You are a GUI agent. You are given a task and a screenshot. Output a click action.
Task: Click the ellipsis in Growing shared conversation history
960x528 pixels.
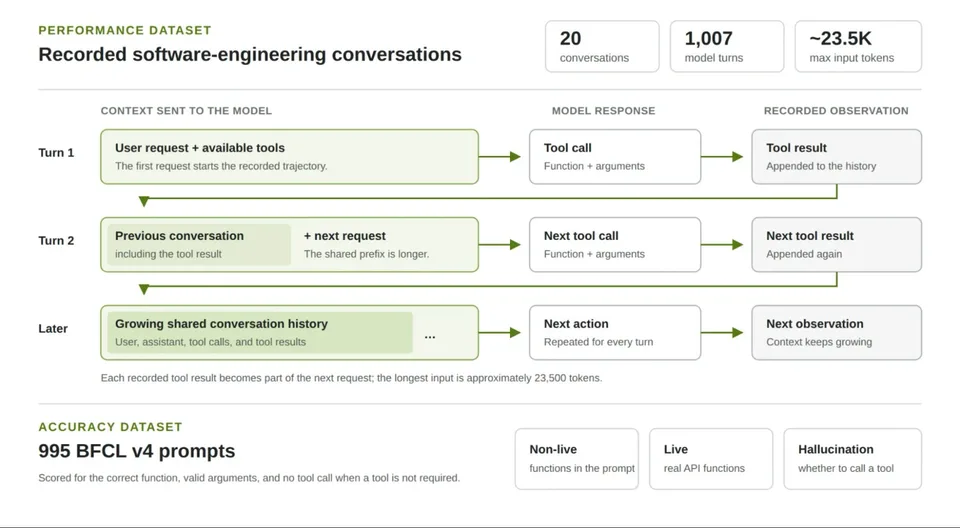pyautogui.click(x=430, y=336)
